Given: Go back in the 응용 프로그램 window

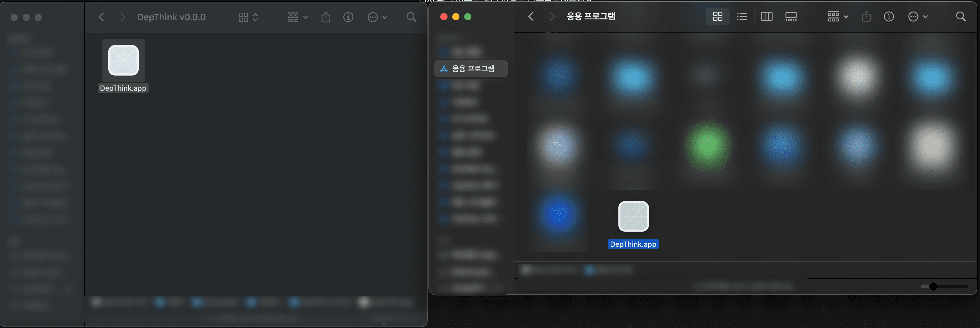Looking at the screenshot, I should (531, 16).
